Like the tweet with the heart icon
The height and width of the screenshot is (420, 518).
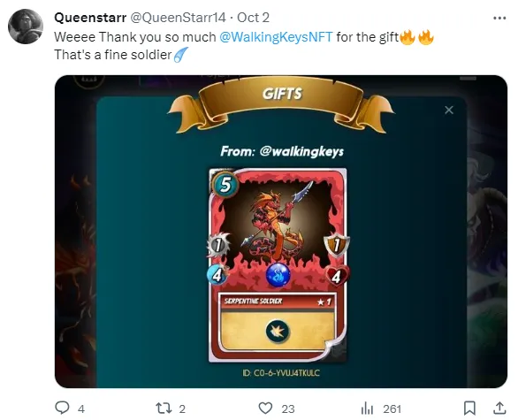tap(265, 409)
